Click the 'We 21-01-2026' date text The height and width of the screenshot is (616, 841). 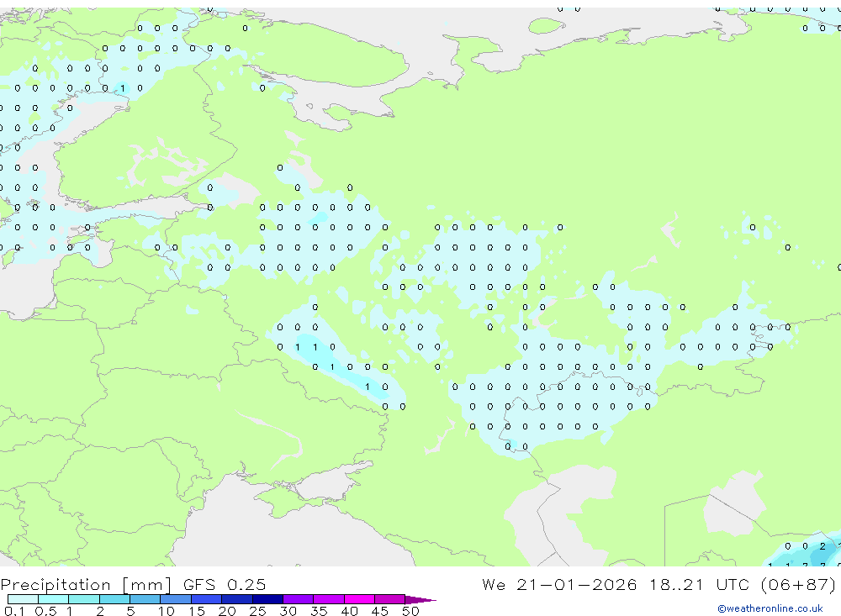(559, 584)
